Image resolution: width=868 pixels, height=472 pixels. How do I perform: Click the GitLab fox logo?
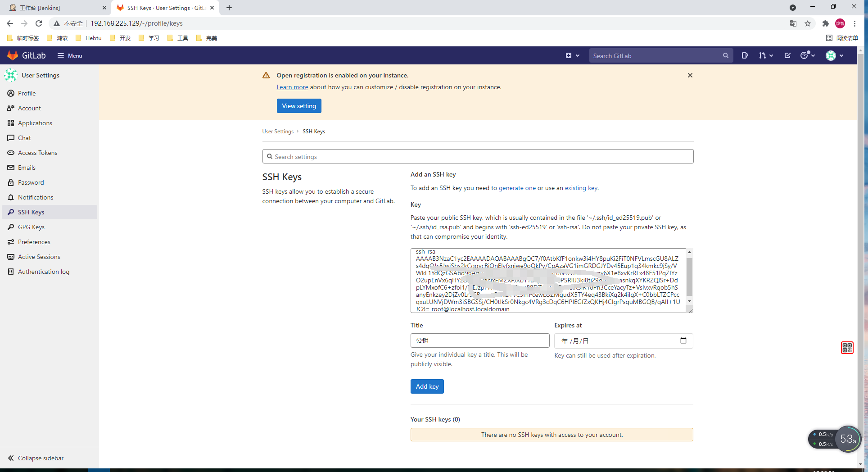pos(13,55)
